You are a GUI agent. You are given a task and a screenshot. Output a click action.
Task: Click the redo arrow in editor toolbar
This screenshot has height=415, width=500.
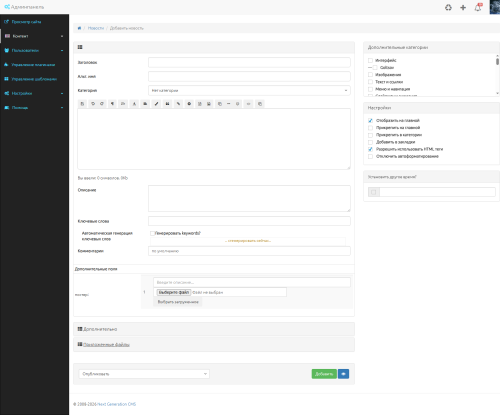coord(102,104)
